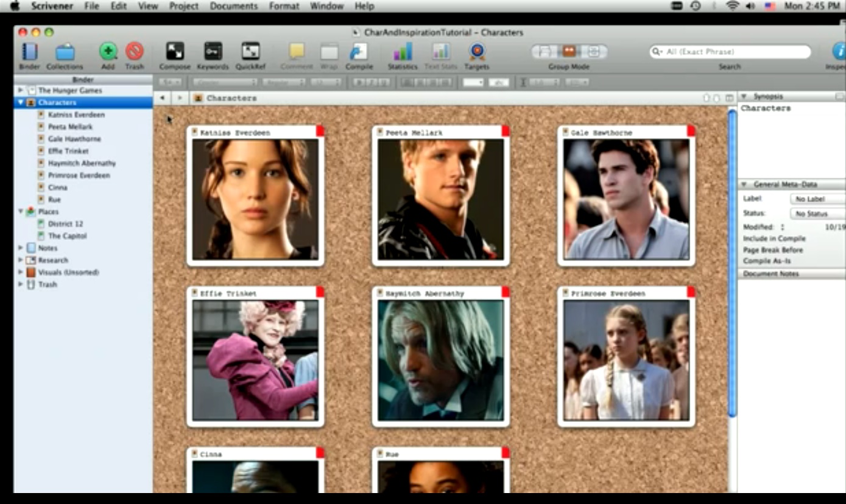
Task: Open the Edit menu
Action: 119,6
